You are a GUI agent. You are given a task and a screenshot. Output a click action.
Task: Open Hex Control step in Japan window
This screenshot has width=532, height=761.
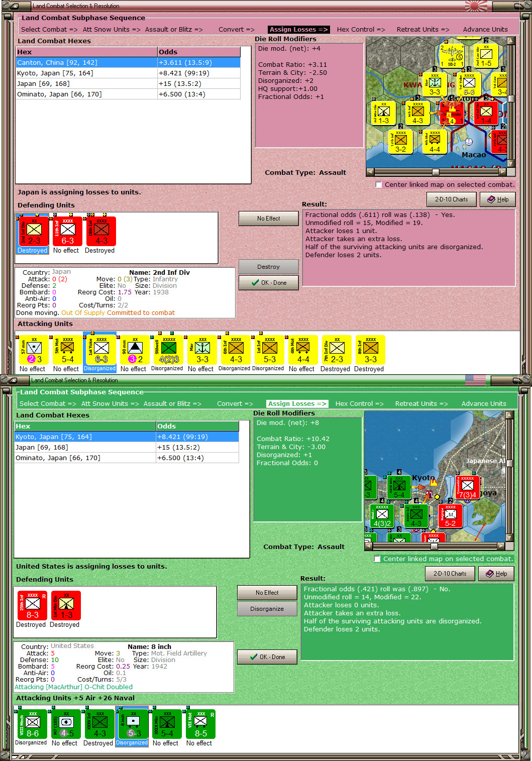click(361, 30)
